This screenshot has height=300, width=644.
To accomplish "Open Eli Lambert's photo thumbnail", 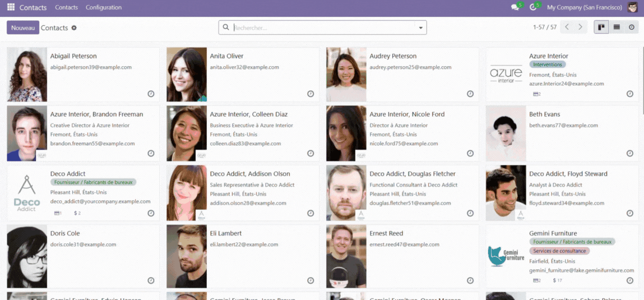I will click(x=187, y=256).
